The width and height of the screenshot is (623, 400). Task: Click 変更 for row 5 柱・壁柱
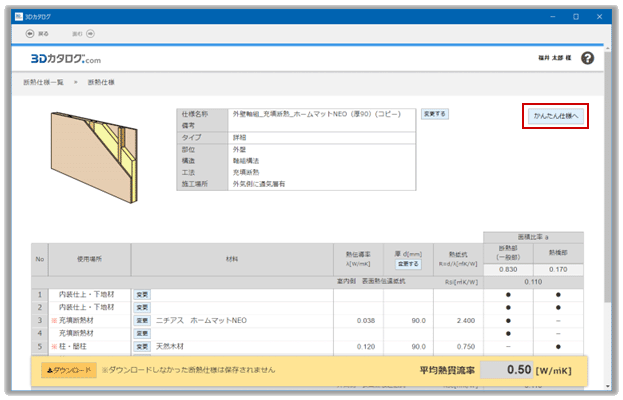click(142, 346)
